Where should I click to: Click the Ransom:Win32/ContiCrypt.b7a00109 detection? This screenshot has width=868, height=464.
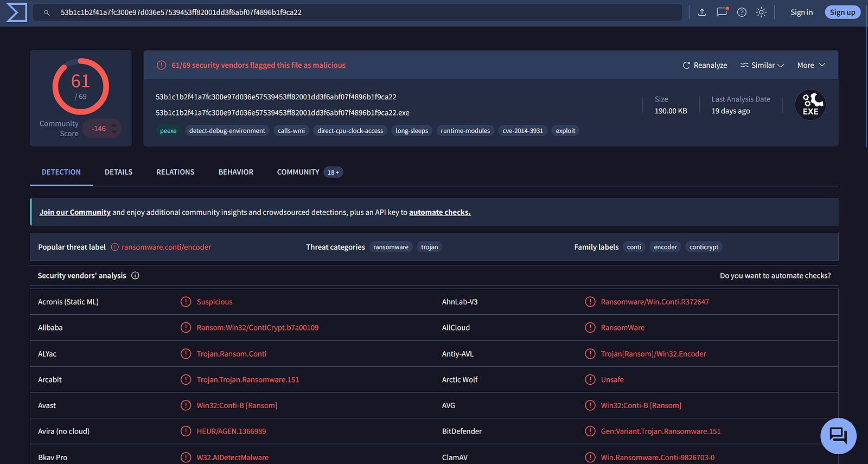[258, 328]
